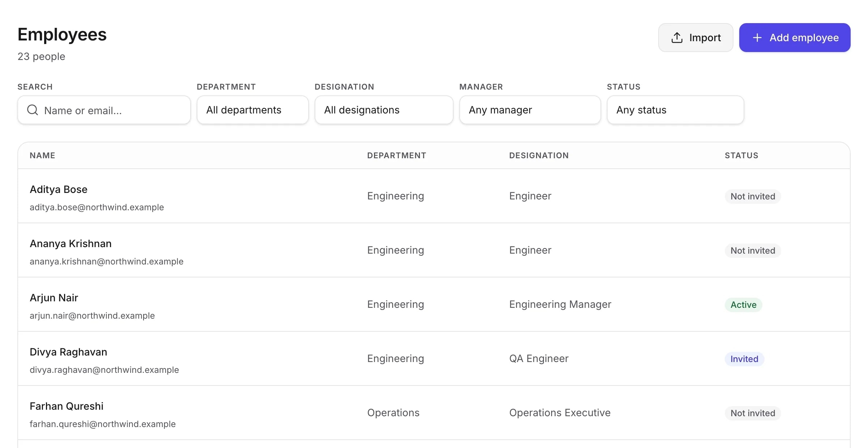Click Engineering department cell for Aditya Bose
This screenshot has width=868, height=448.
[395, 196]
